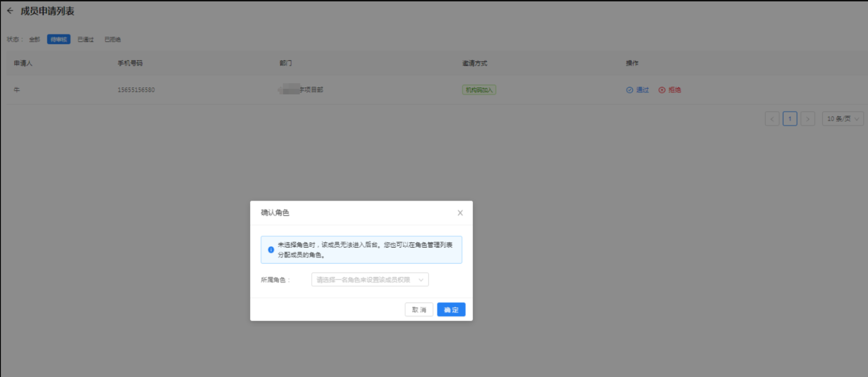The width and height of the screenshot is (868, 377).
Task: Open the 所属角色 role dropdown
Action: 366,280
